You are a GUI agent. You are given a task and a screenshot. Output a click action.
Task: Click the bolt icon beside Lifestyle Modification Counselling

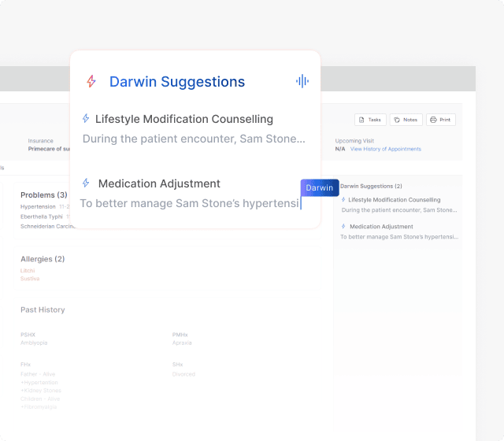[86, 119]
